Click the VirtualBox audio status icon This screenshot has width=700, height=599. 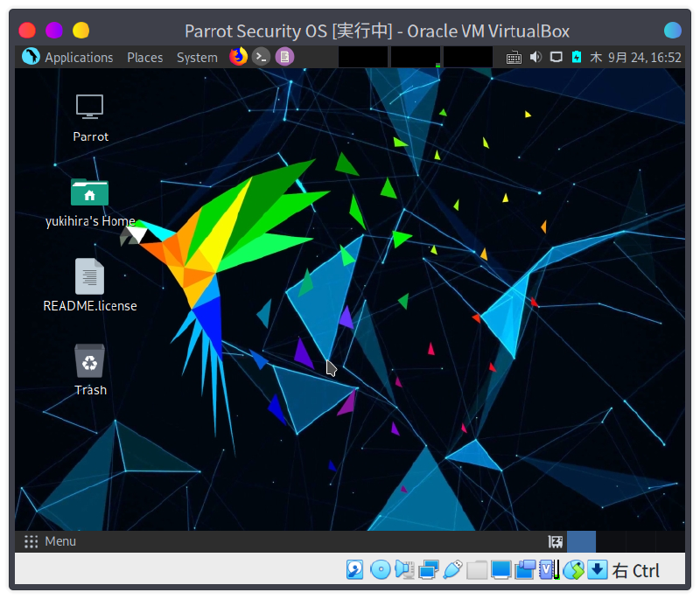[403, 570]
